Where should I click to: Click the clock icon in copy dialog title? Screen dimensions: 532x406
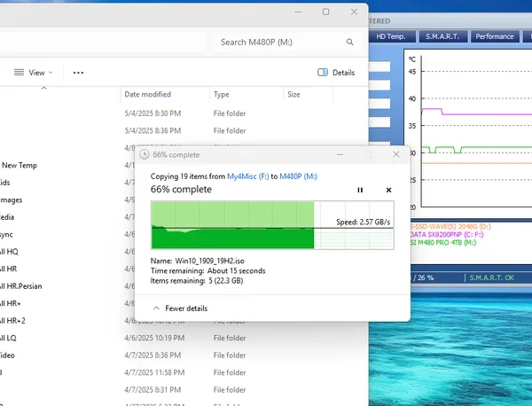pyautogui.click(x=145, y=154)
